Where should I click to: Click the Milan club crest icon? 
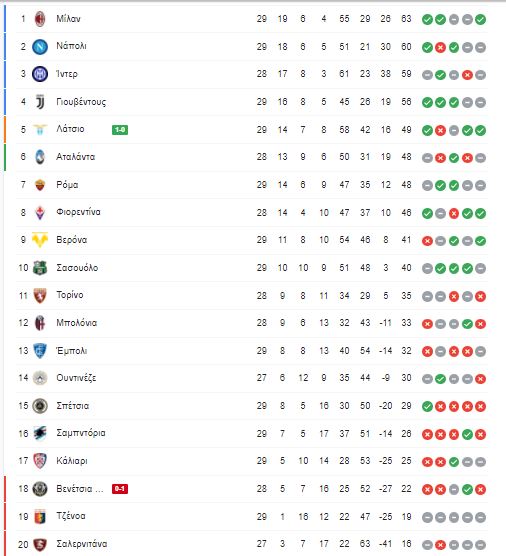(40, 19)
